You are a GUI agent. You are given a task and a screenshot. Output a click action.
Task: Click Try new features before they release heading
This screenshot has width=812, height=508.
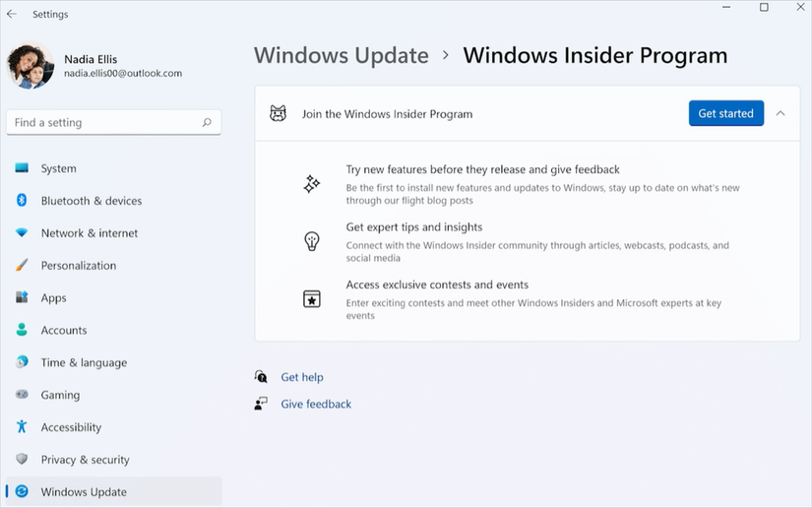[x=482, y=169]
